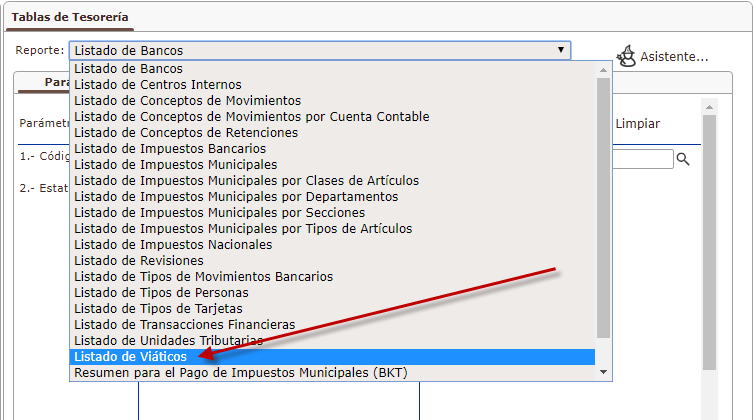Click the dropdown list scroll-down arrow

(x=603, y=372)
